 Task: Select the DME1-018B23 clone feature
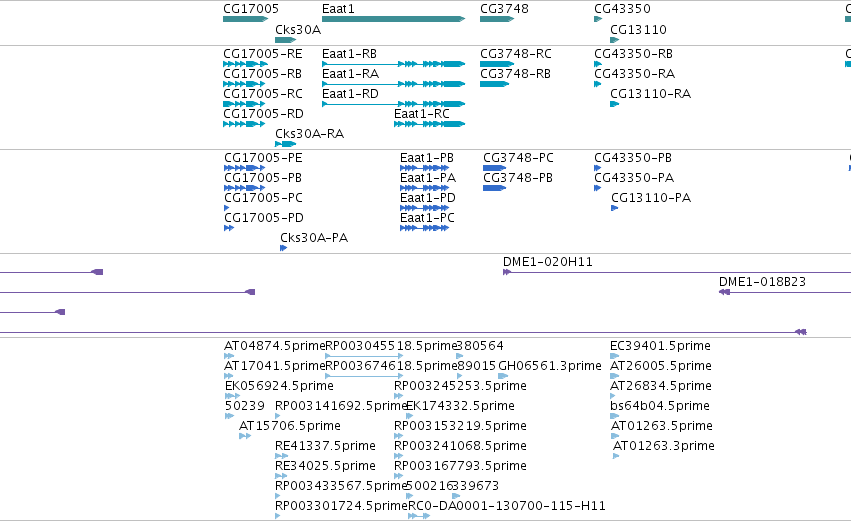(785, 293)
